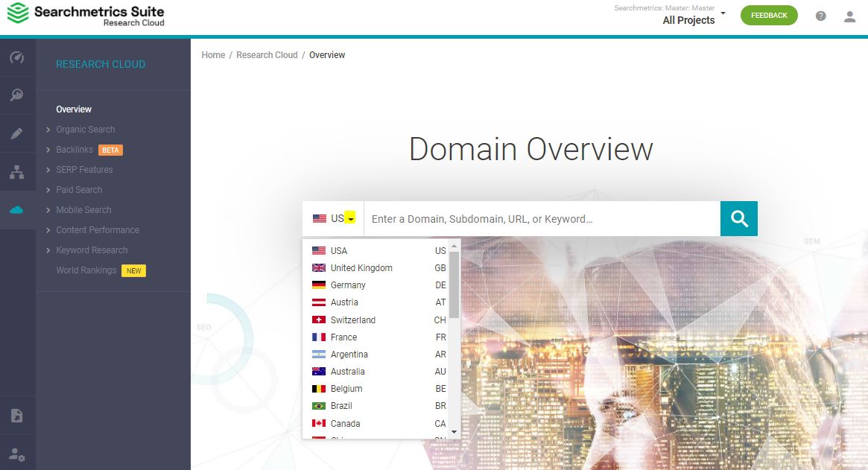
Task: Open Mobile Search menu item
Action: pos(83,210)
